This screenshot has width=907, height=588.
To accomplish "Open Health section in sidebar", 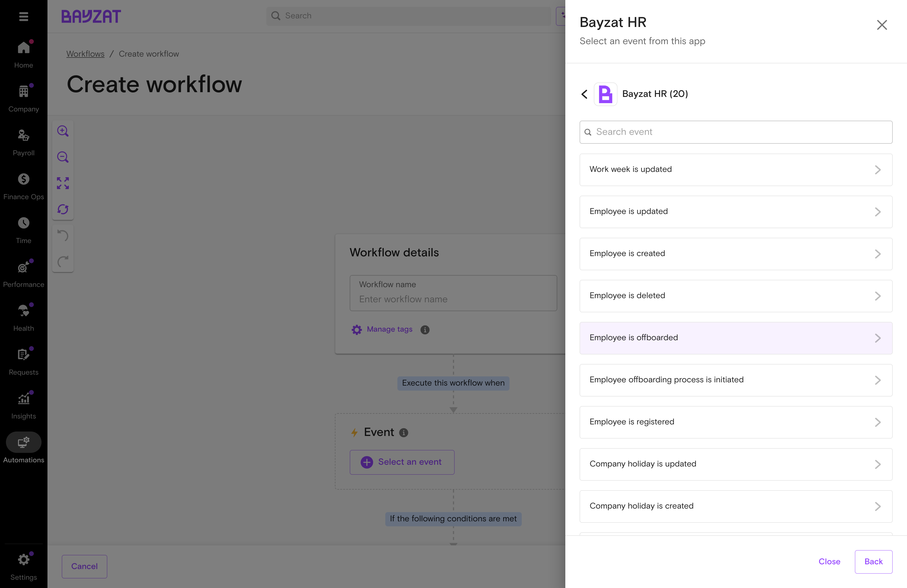I will 24,317.
